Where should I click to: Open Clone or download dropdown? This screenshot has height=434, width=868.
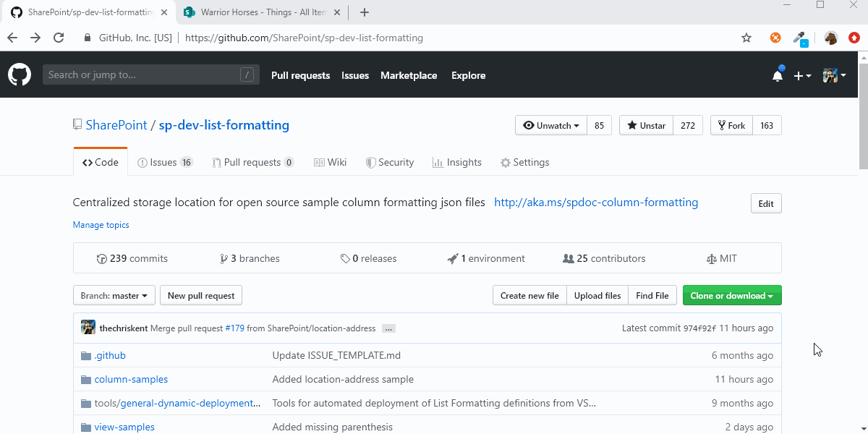[x=732, y=295]
